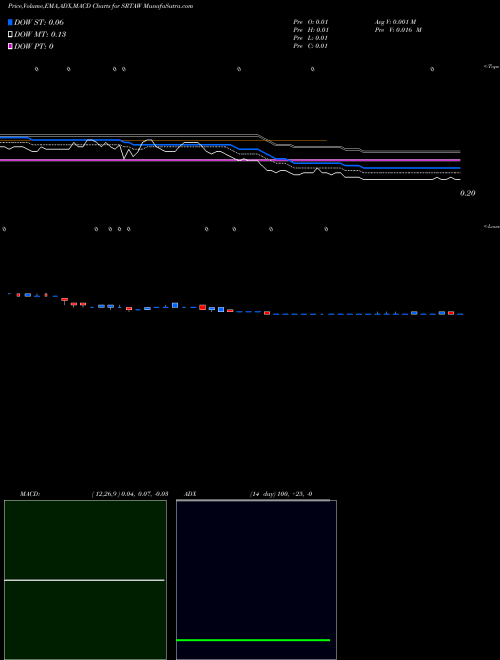
Task: Click the chart title for SRTAW MunafaSutra.com
Action: 101,6
